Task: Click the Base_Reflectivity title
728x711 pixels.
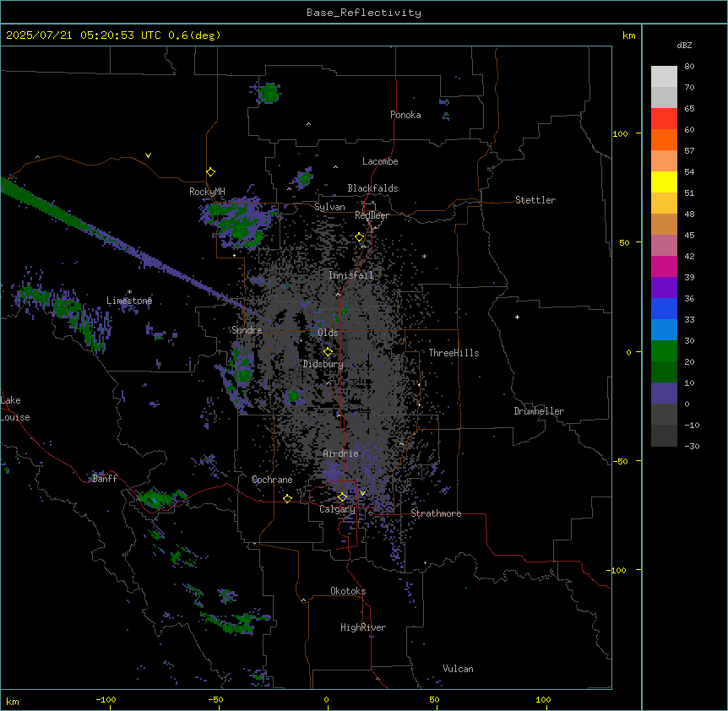Action: click(364, 13)
